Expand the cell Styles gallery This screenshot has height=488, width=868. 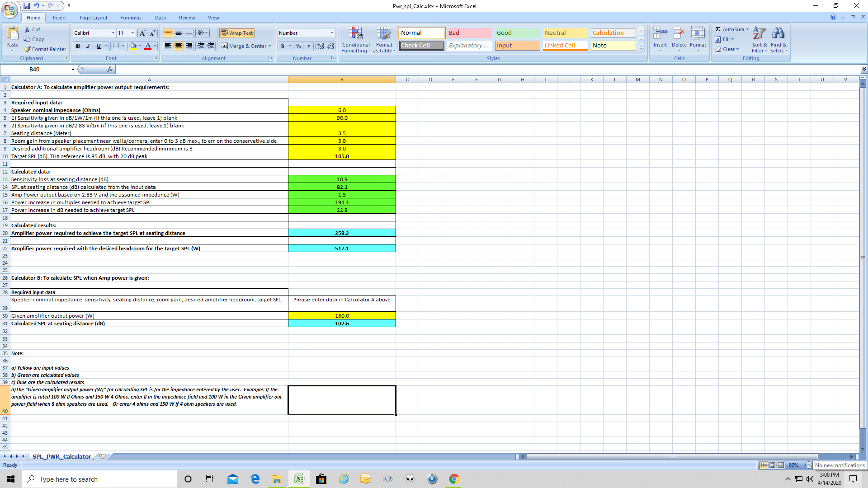coord(641,49)
